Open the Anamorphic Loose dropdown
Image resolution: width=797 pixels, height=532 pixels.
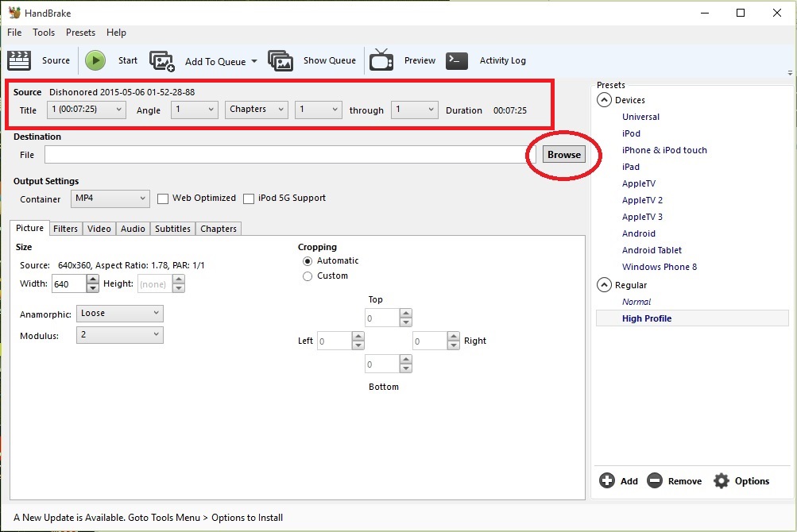pos(120,314)
